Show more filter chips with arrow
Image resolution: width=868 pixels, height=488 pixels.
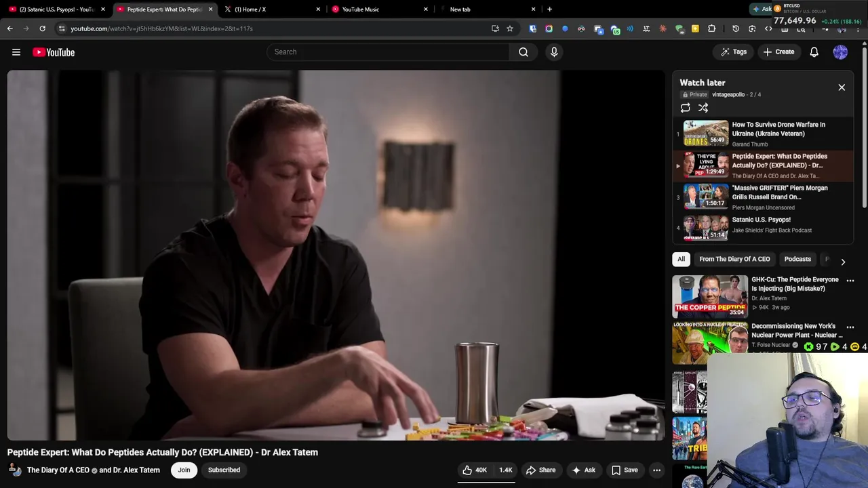click(843, 262)
